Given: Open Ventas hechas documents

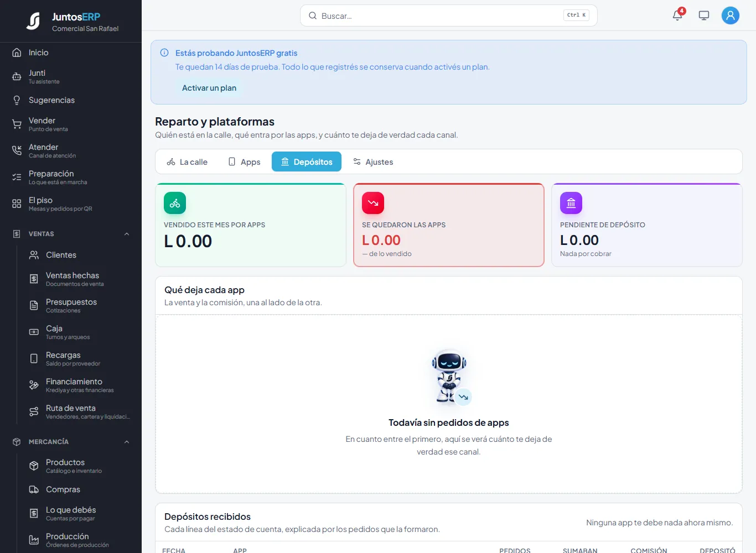Looking at the screenshot, I should pos(80,279).
